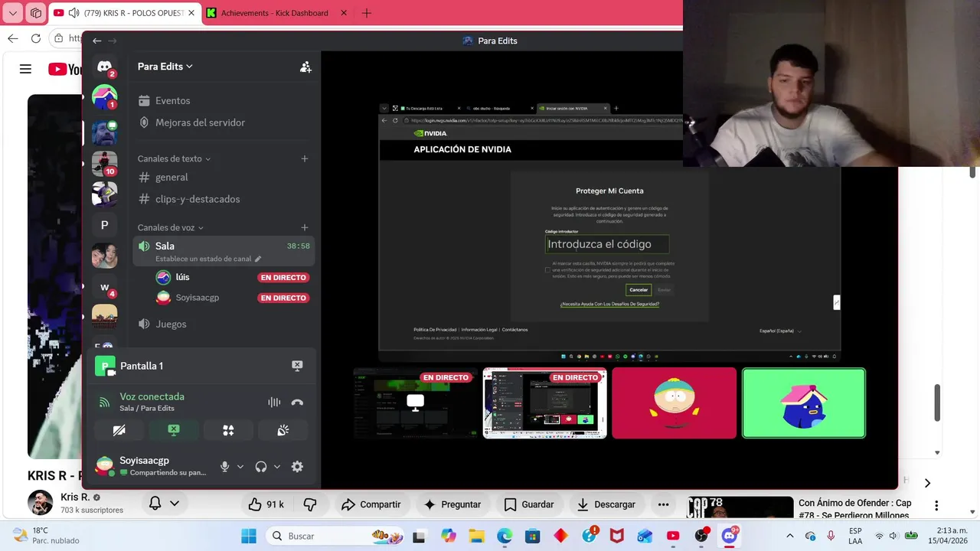Click Descargar under the video

[606, 504]
